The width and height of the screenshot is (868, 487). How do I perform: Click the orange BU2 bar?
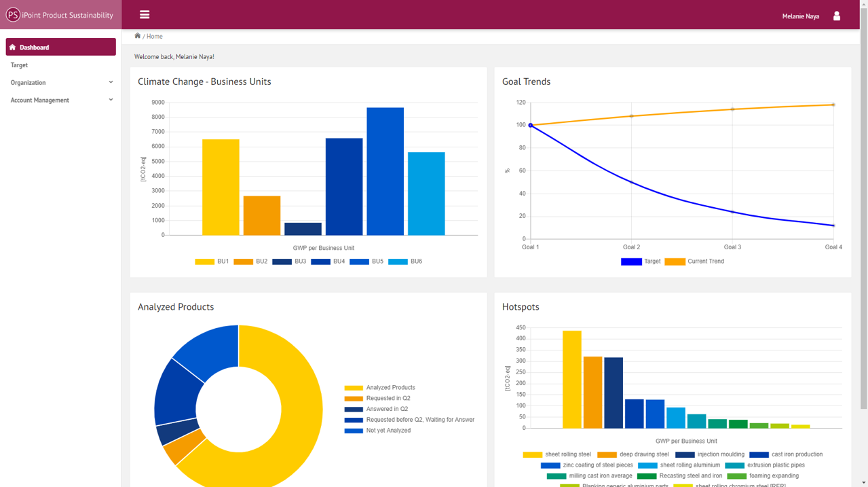262,216
